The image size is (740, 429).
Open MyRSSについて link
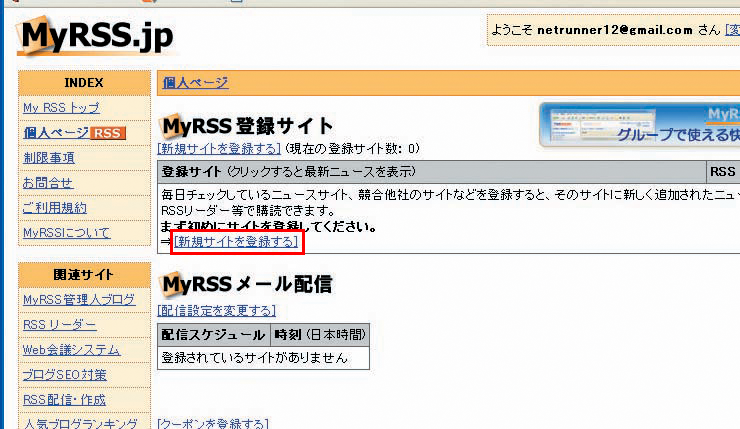click(67, 233)
